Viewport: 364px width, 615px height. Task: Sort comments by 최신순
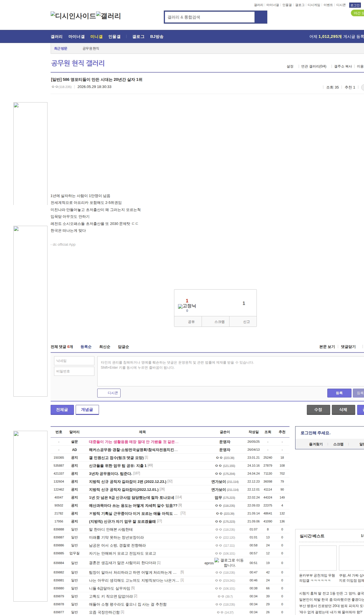click(x=105, y=347)
